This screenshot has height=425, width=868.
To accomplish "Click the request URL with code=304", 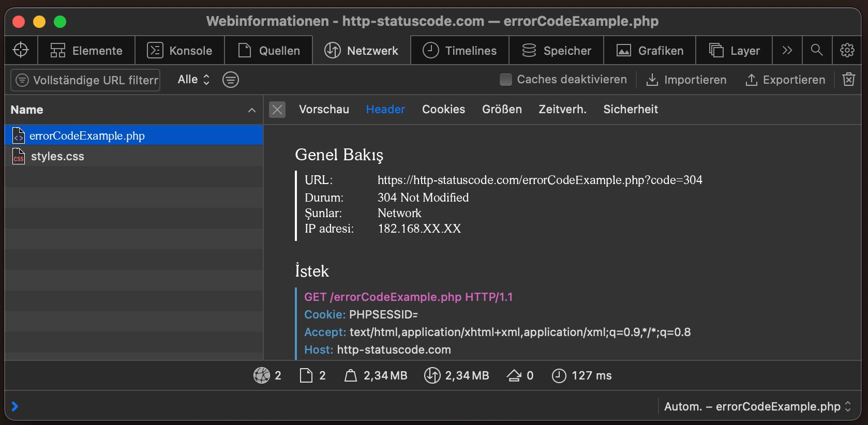I will tap(540, 180).
